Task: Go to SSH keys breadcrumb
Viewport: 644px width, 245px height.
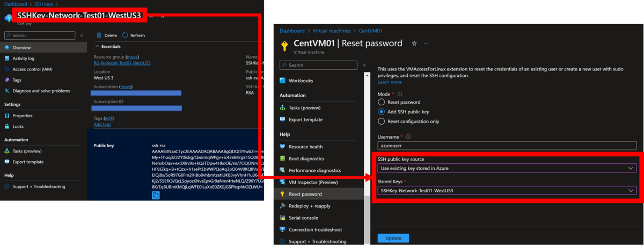Action: (44, 4)
